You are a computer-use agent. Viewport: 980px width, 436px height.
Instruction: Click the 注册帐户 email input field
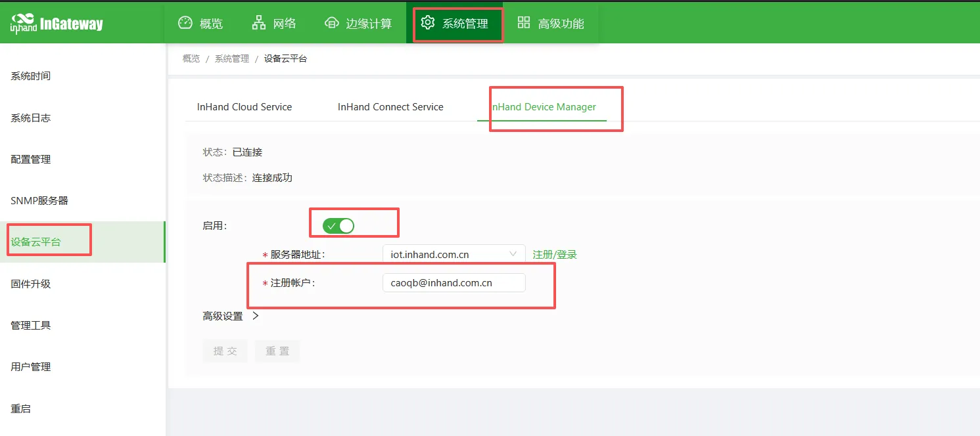point(454,282)
